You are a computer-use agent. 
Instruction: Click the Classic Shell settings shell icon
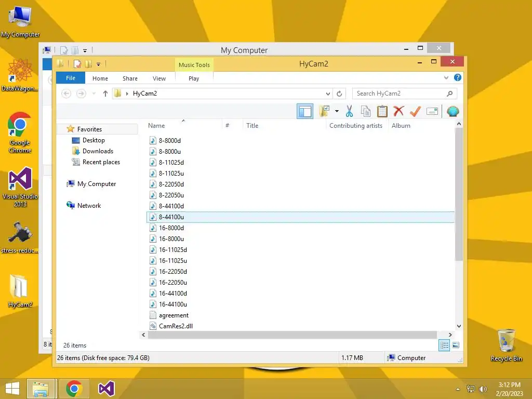coord(453,111)
